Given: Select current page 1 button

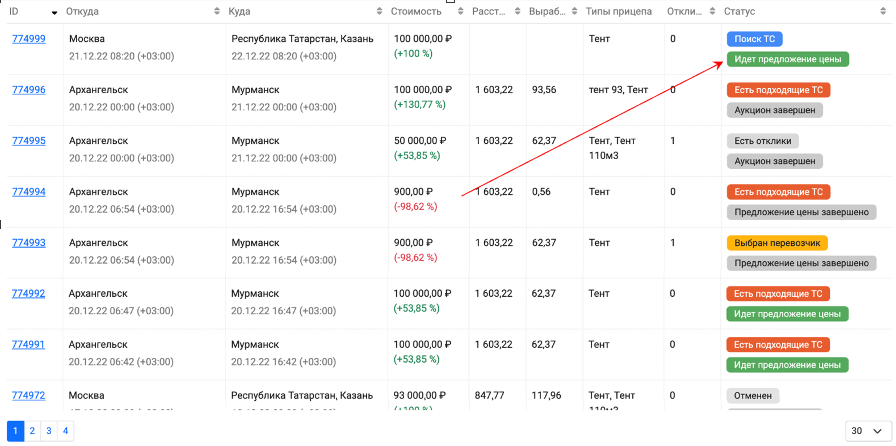Looking at the screenshot, I should (15, 431).
